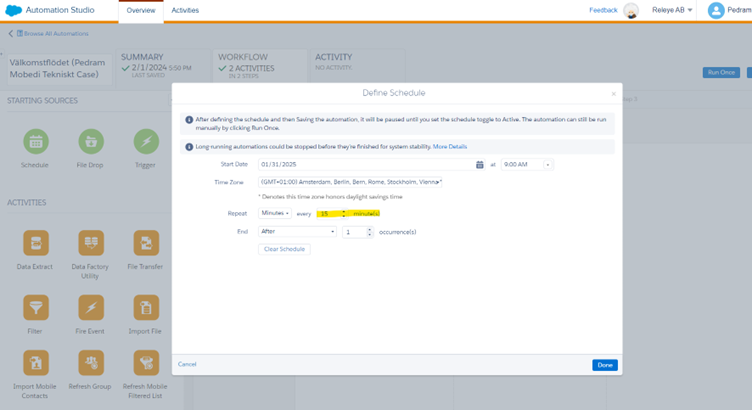Image resolution: width=752 pixels, height=410 pixels.
Task: Switch to the Activities tab
Action: point(185,10)
